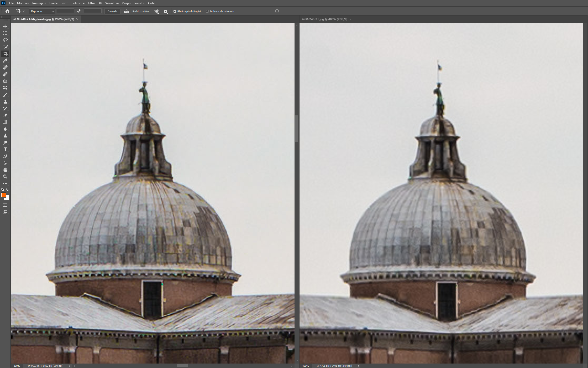Image resolution: width=588 pixels, height=368 pixels.
Task: Select the Zoom tool
Action: pyautogui.click(x=5, y=177)
